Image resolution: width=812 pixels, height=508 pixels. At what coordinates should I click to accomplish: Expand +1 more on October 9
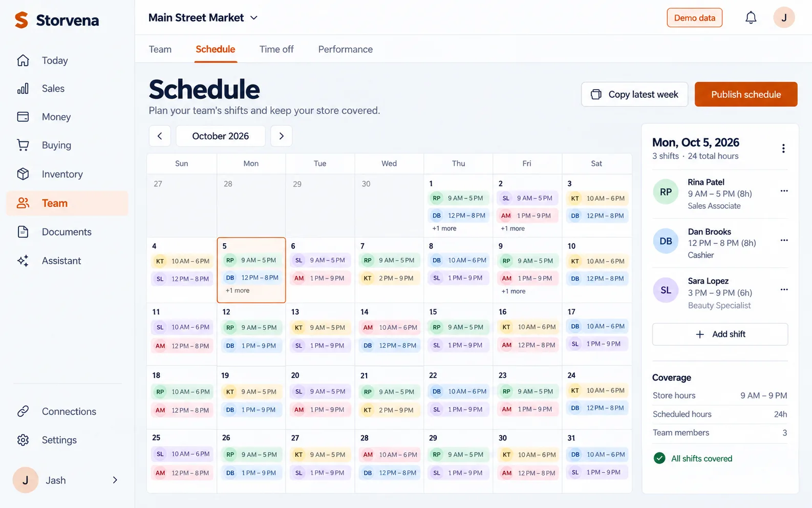(514, 291)
